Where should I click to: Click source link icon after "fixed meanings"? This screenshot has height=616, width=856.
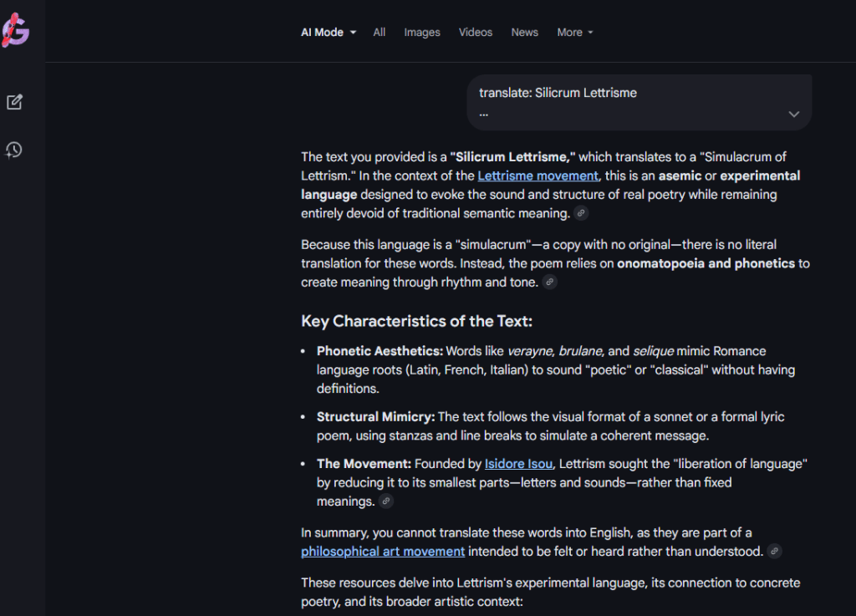coord(385,501)
